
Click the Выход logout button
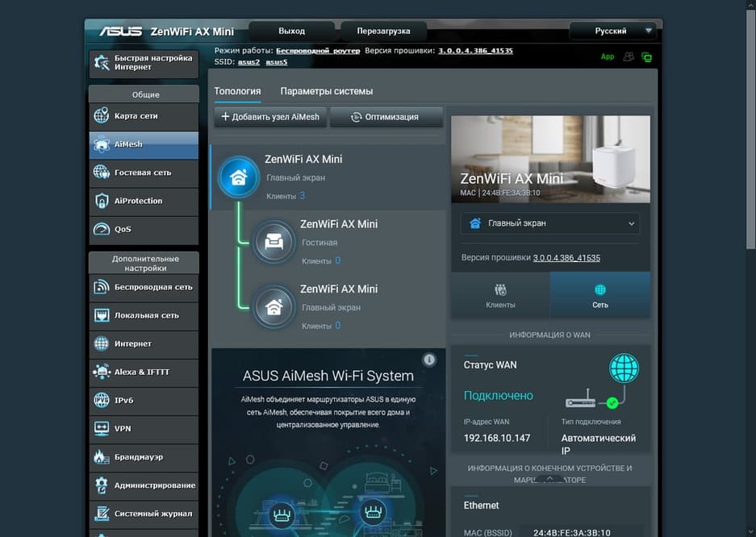tap(292, 31)
